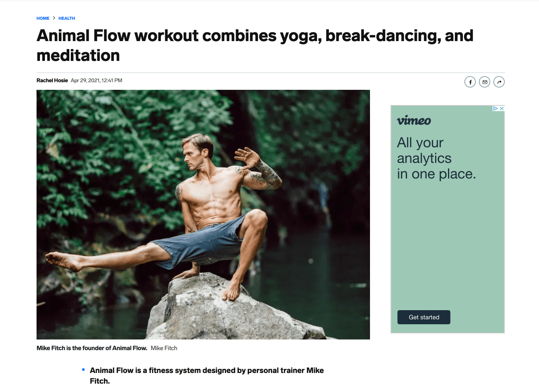The image size is (539, 392).
Task: Click the photo caption about Animal Flow founder
Action: (x=92, y=348)
